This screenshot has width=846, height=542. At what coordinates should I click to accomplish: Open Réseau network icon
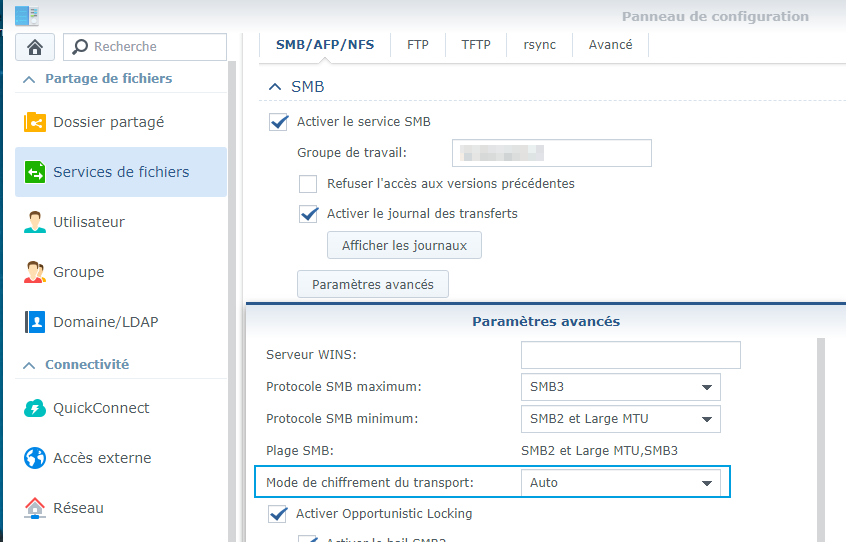click(x=35, y=508)
